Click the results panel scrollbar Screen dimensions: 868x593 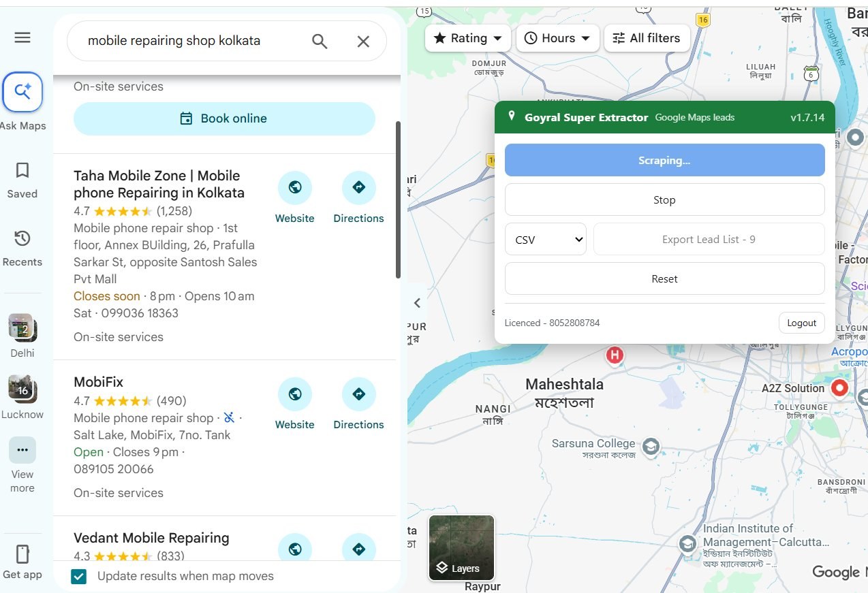tap(398, 199)
